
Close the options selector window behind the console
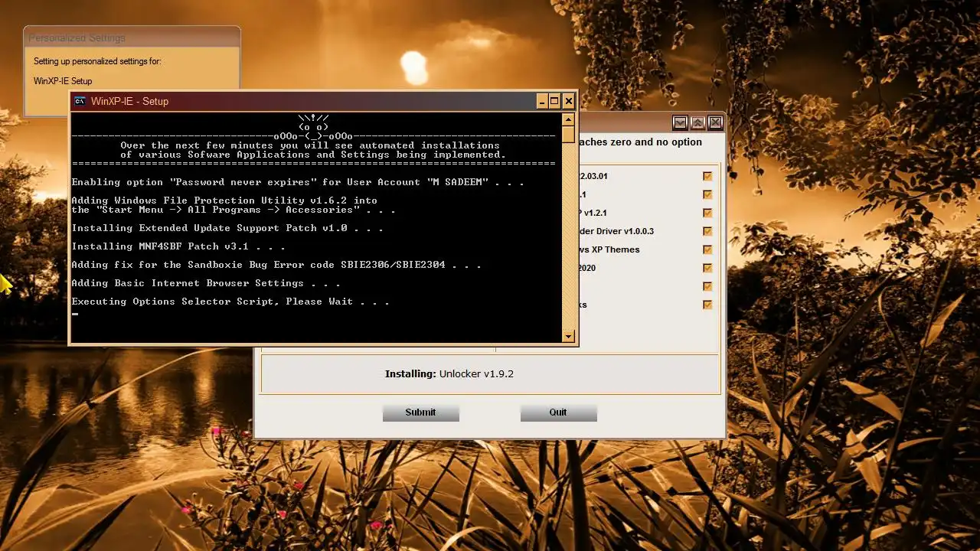coord(715,122)
